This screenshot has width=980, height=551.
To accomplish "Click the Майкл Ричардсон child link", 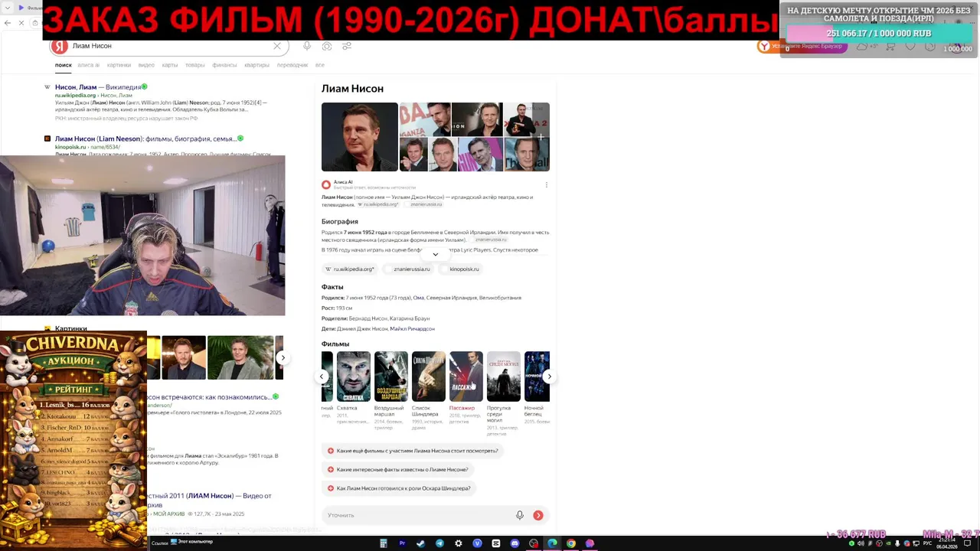I will 412,329.
